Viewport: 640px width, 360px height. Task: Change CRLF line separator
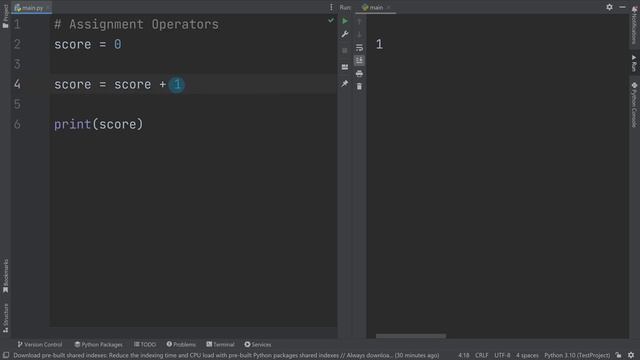[482, 356]
